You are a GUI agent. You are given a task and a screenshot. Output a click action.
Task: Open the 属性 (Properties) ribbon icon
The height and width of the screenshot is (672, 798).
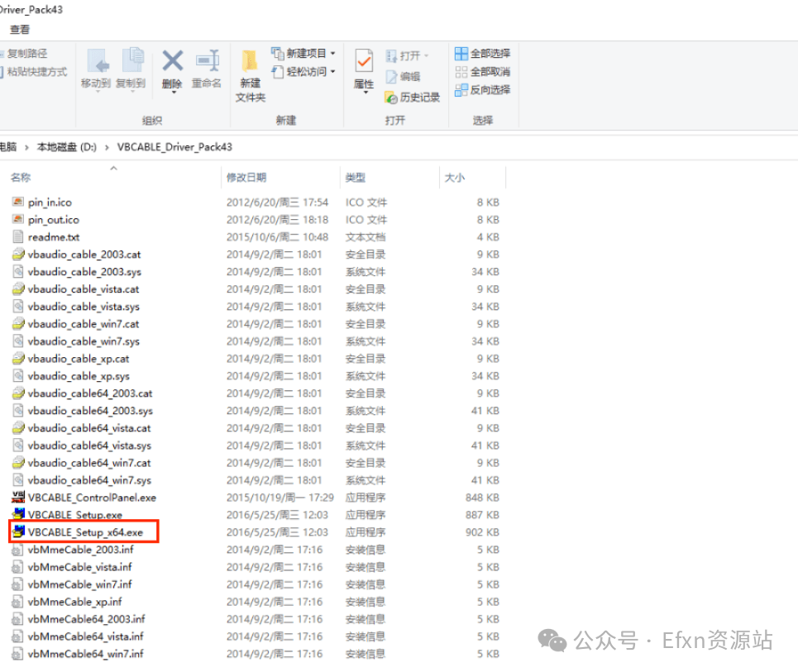click(364, 66)
